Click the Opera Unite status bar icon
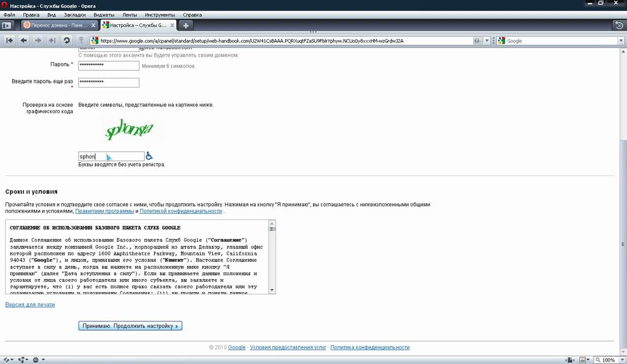Viewport: 627px width, 364px height. 22,360
